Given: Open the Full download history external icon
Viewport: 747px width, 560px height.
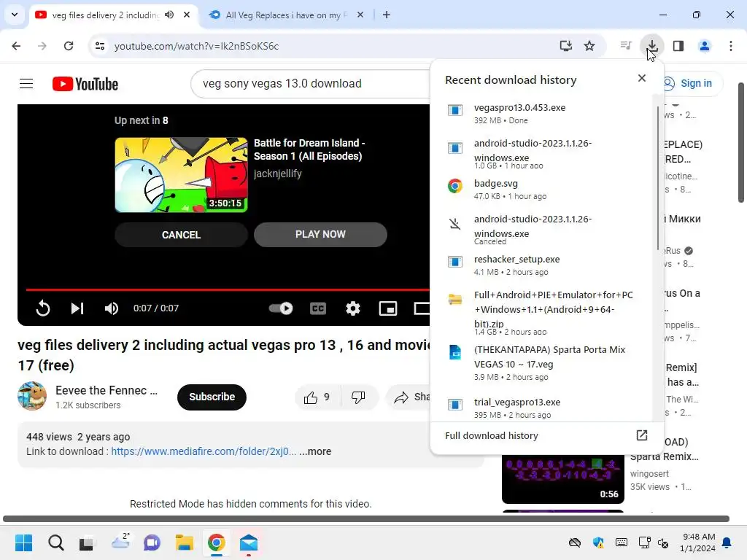Looking at the screenshot, I should click(x=642, y=435).
